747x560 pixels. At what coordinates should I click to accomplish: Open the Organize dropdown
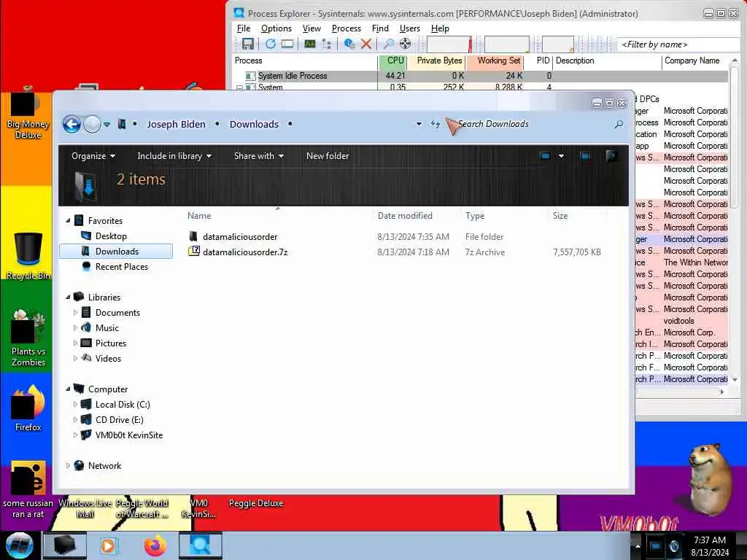[93, 156]
